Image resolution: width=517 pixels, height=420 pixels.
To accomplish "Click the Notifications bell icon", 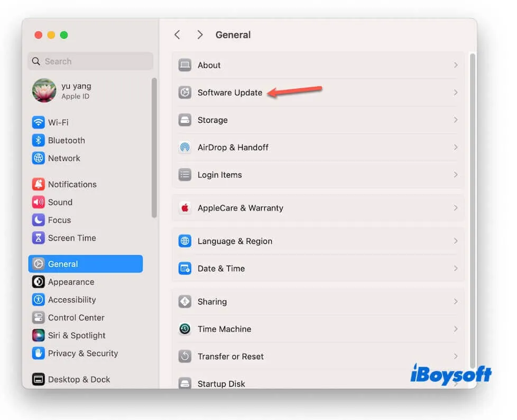I will [38, 184].
